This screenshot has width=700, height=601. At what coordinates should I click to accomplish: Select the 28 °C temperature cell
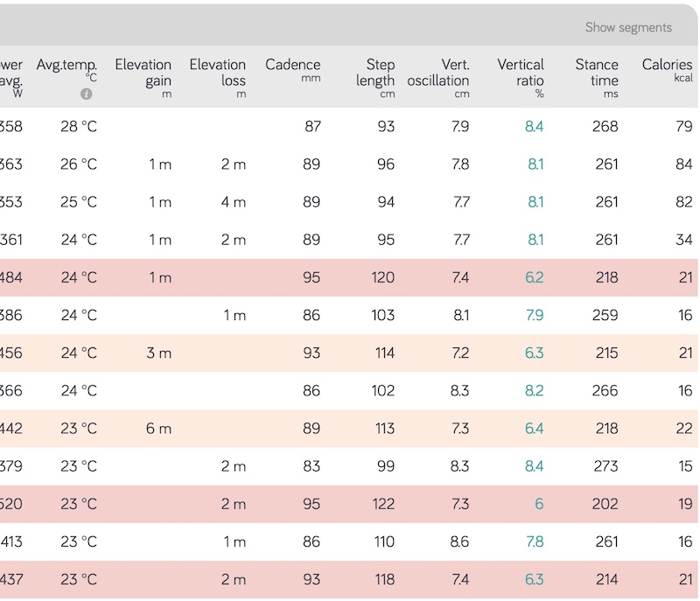[x=79, y=126]
